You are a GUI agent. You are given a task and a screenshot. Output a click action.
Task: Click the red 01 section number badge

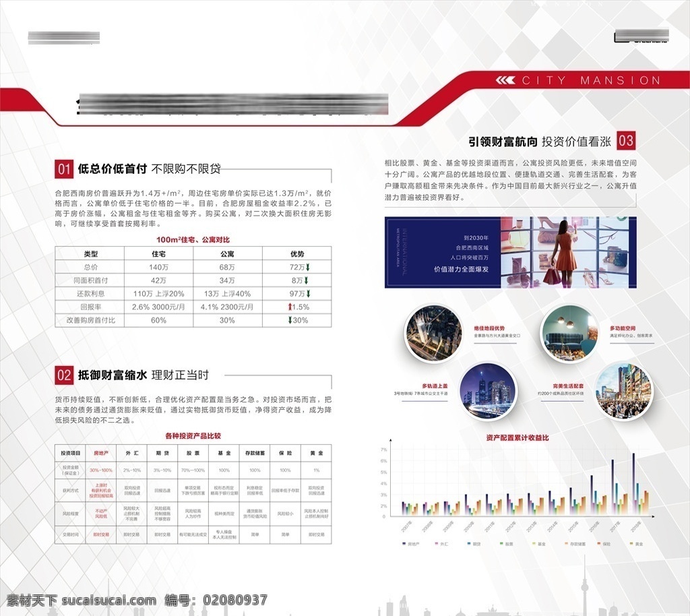coord(64,169)
